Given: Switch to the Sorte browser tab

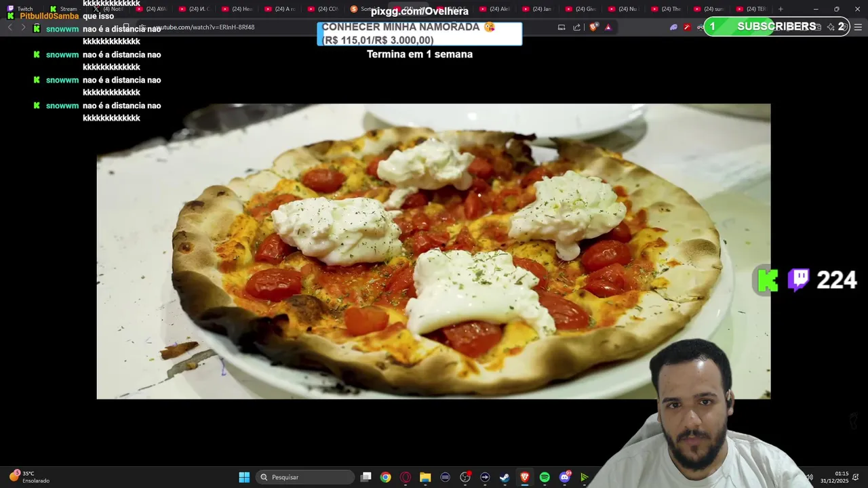Looking at the screenshot, I should (x=366, y=9).
